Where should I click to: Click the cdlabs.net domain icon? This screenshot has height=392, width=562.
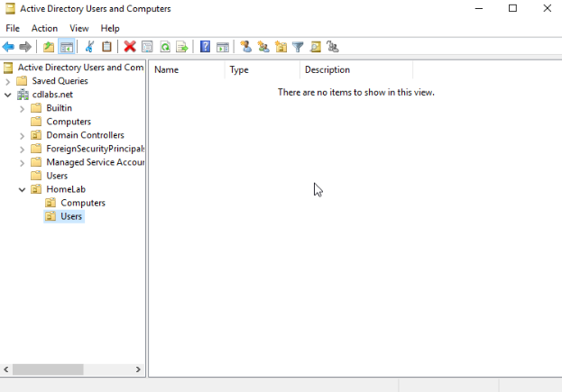(x=23, y=95)
